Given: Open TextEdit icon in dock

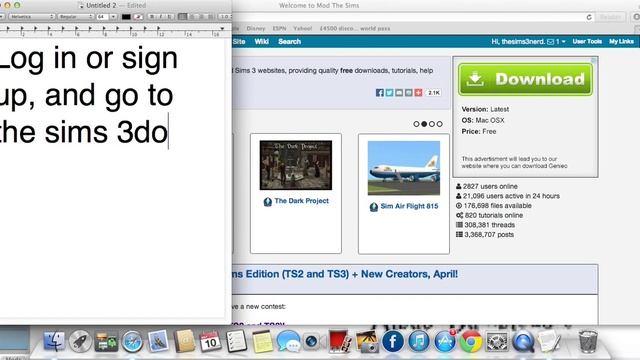Looking at the screenshot, I should point(549,341).
